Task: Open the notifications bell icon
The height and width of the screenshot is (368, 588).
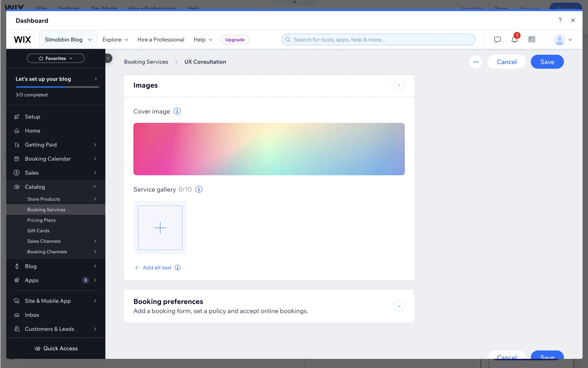Action: [514, 40]
